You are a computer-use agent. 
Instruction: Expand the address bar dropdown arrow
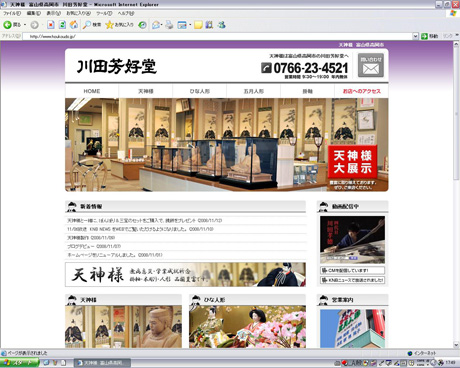tap(415, 36)
